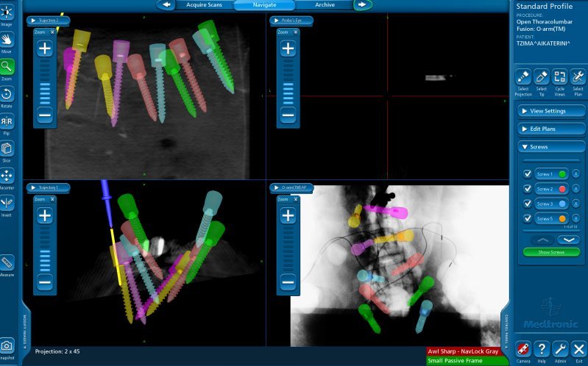Click the green Show Screws button
Image resolution: width=588 pixels, height=366 pixels.
551,252
